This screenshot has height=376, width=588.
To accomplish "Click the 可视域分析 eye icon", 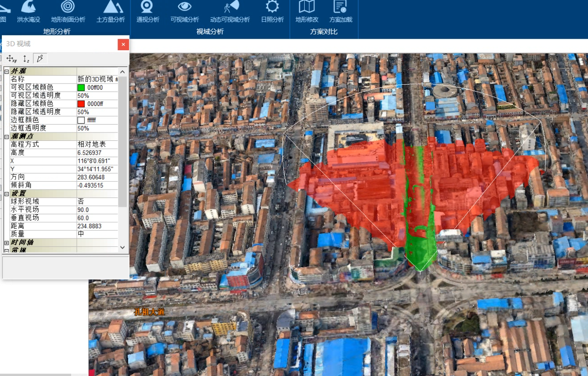I will (x=184, y=8).
